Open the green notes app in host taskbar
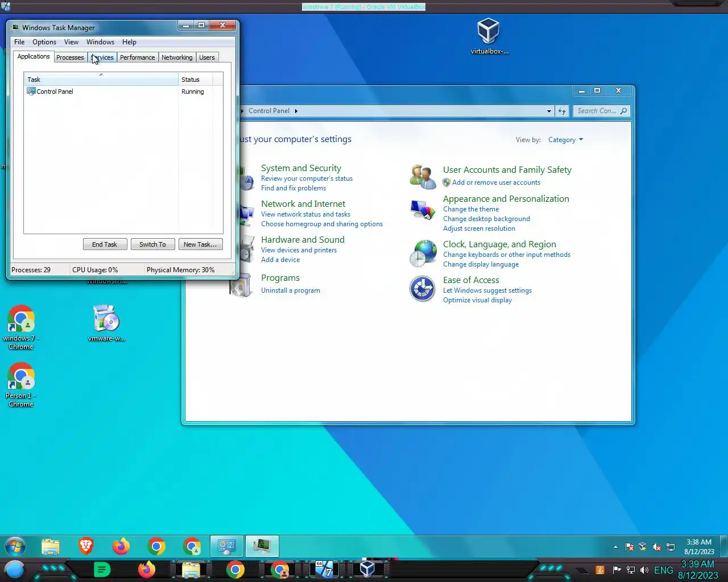 pos(102,569)
